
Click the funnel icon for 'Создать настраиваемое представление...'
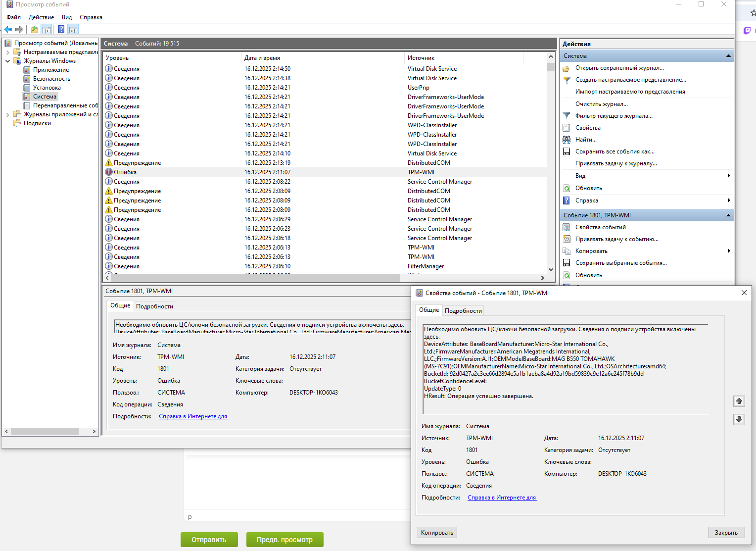567,80
